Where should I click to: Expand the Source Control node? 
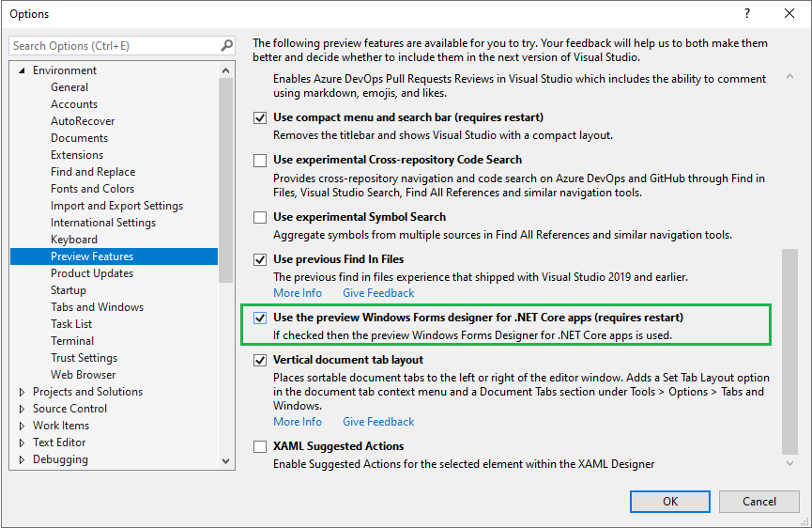tap(23, 409)
